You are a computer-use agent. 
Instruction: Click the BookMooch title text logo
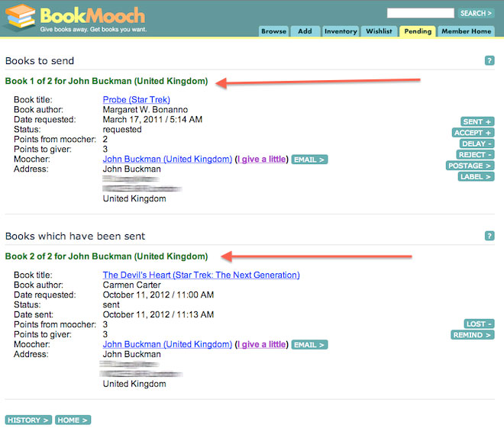[x=92, y=16]
